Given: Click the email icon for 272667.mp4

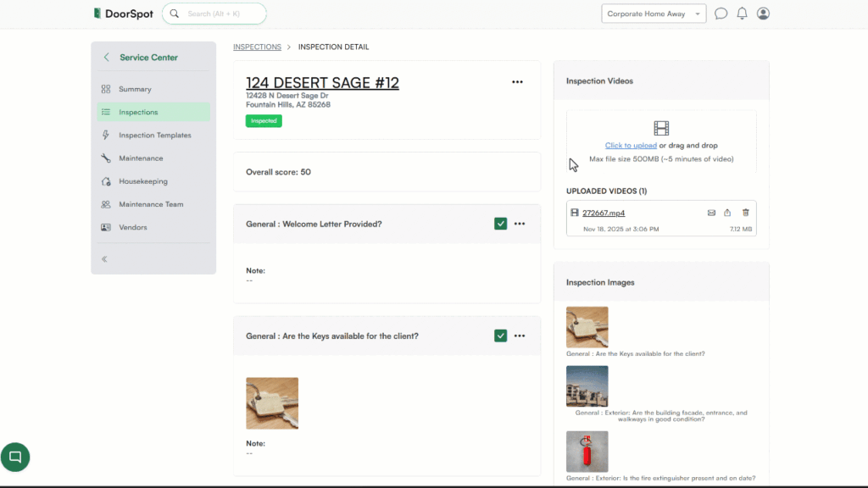Looking at the screenshot, I should click(711, 213).
